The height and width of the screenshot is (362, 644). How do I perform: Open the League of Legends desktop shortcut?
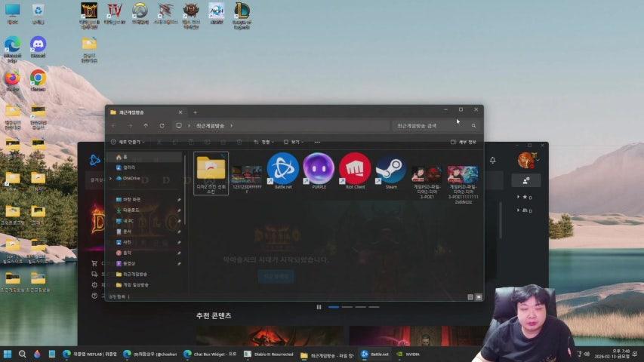click(x=242, y=15)
